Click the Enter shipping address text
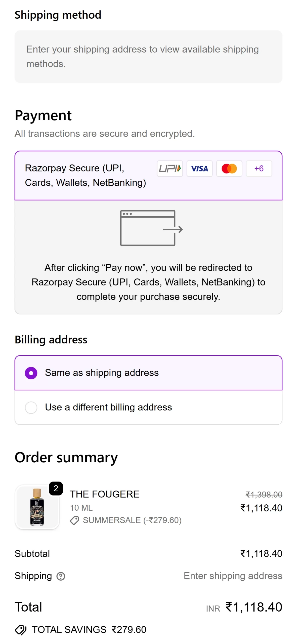The width and height of the screenshot is (297, 644). pyautogui.click(x=233, y=576)
